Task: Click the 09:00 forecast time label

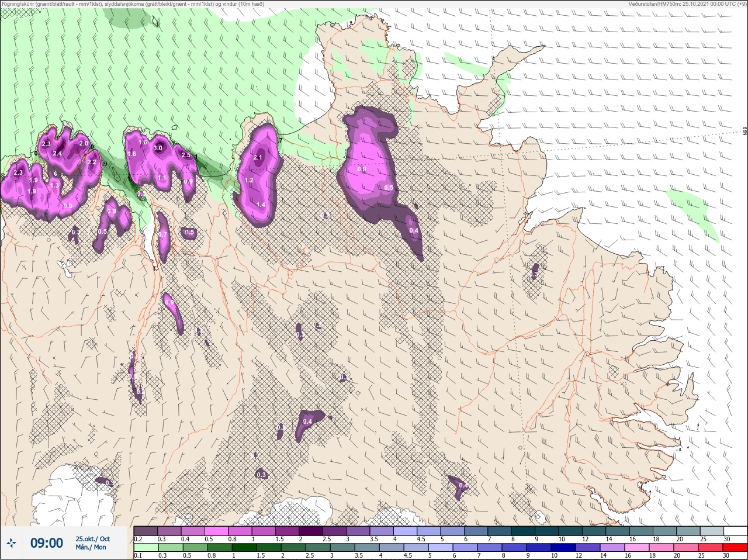Action: tap(47, 543)
